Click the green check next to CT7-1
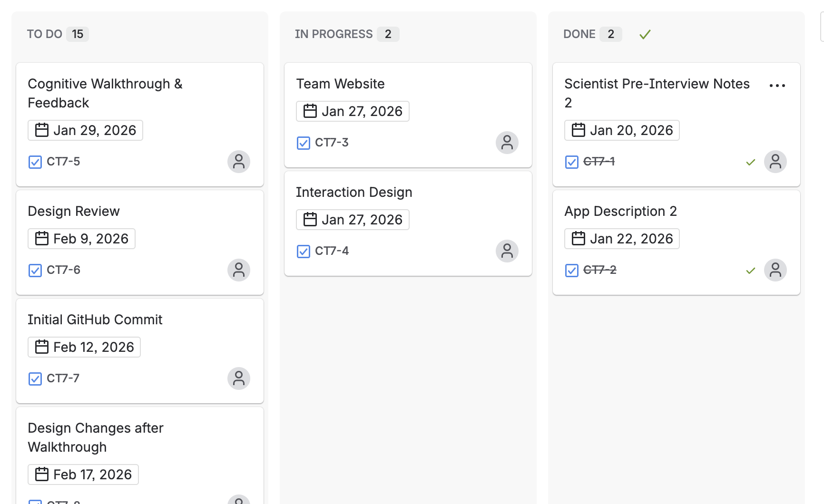This screenshot has width=824, height=504. coord(750,162)
